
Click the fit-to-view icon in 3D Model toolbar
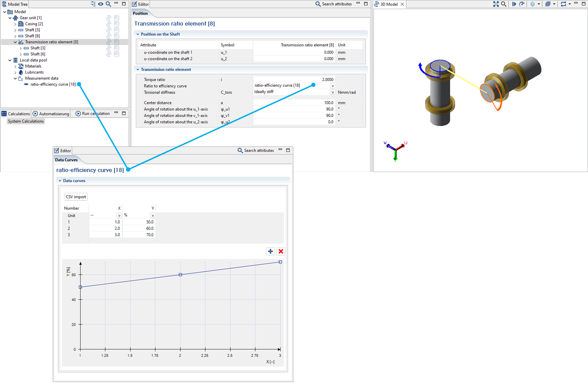coord(496,4)
